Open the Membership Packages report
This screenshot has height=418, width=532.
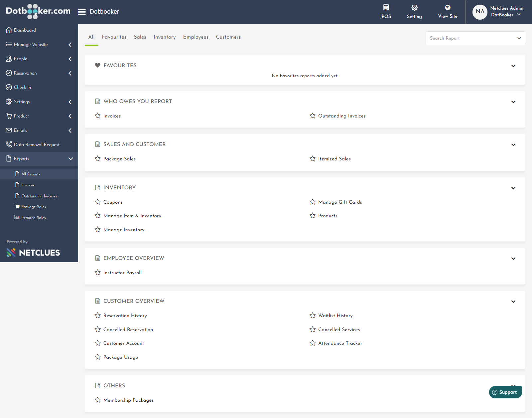pyautogui.click(x=128, y=400)
